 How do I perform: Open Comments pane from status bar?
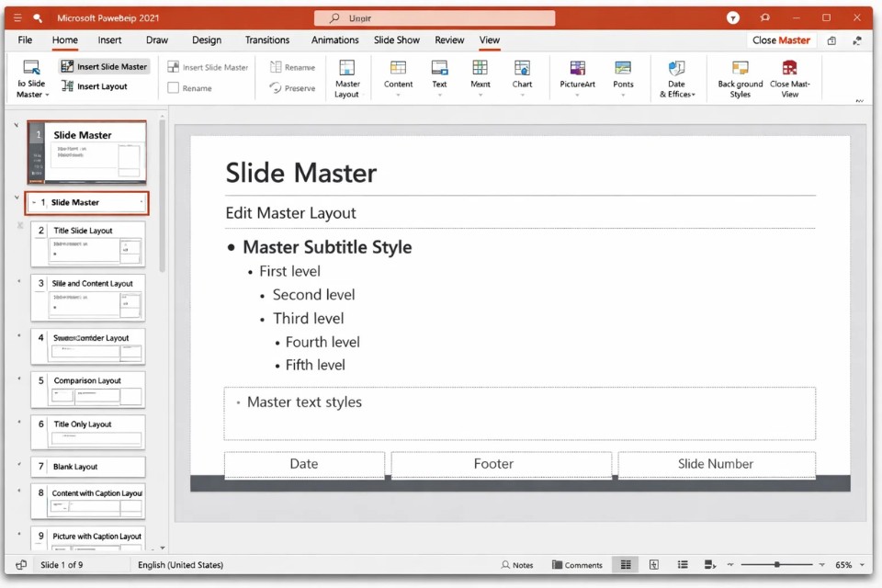pyautogui.click(x=577, y=565)
